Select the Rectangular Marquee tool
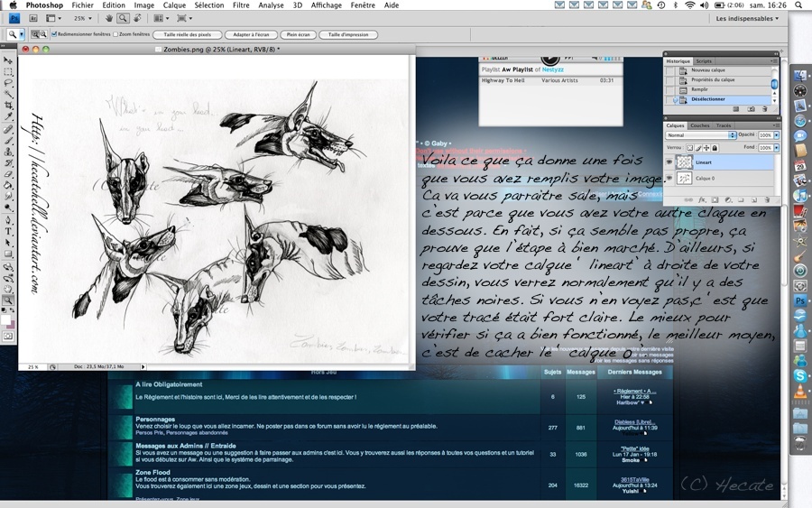 click(8, 72)
